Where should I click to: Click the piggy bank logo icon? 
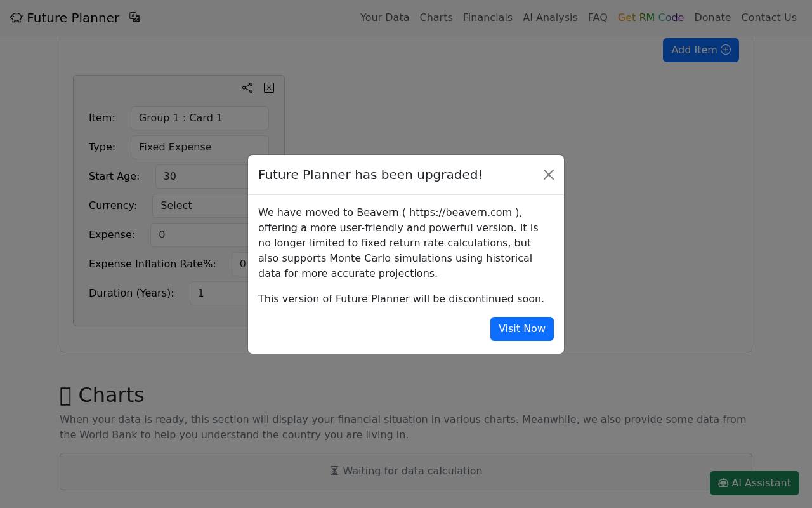pyautogui.click(x=16, y=18)
